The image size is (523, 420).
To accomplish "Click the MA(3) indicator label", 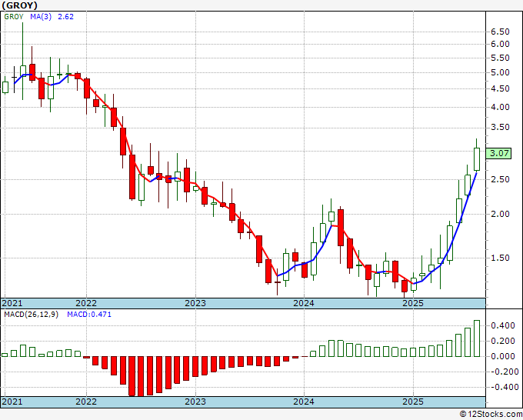I will (x=41, y=17).
